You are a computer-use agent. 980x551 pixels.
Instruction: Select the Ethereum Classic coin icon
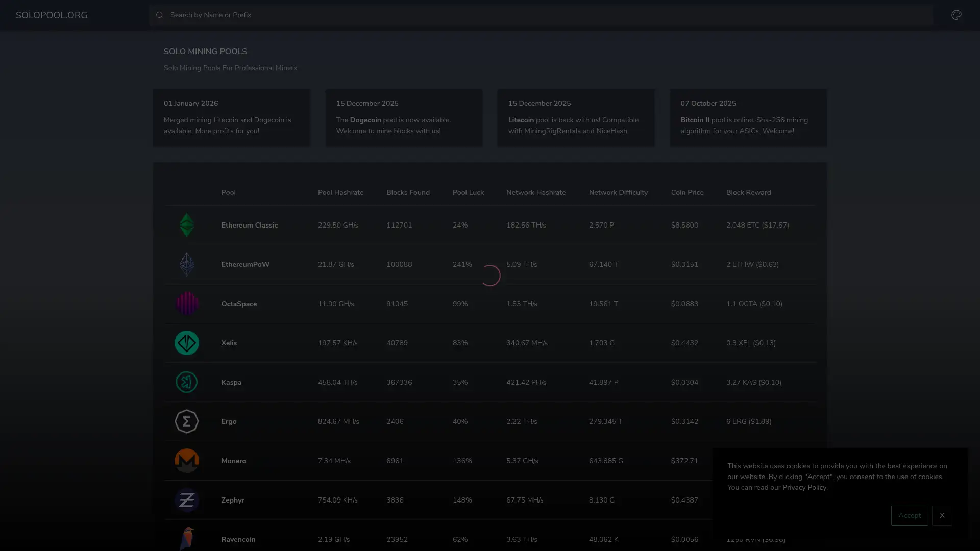[187, 224]
